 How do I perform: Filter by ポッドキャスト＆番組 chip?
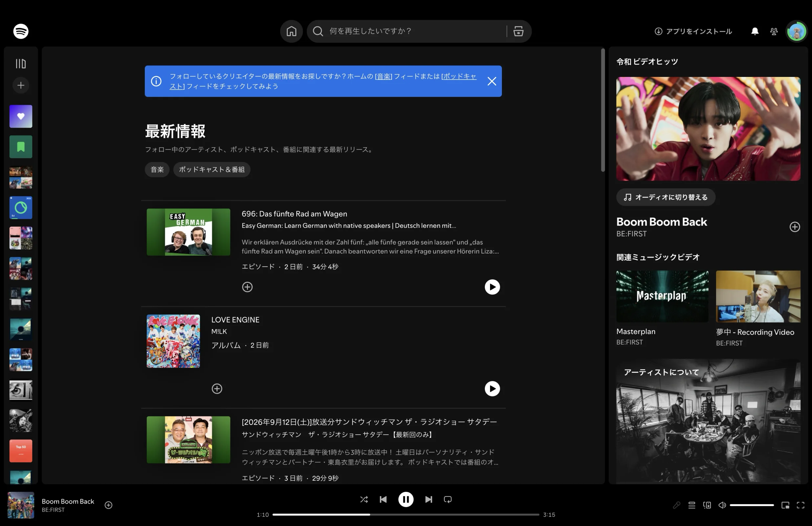point(212,169)
